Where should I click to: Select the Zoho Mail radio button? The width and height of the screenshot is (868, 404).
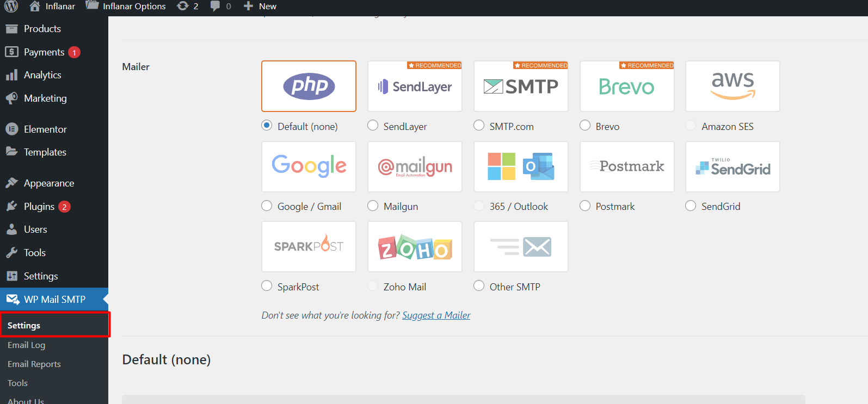coord(373,285)
